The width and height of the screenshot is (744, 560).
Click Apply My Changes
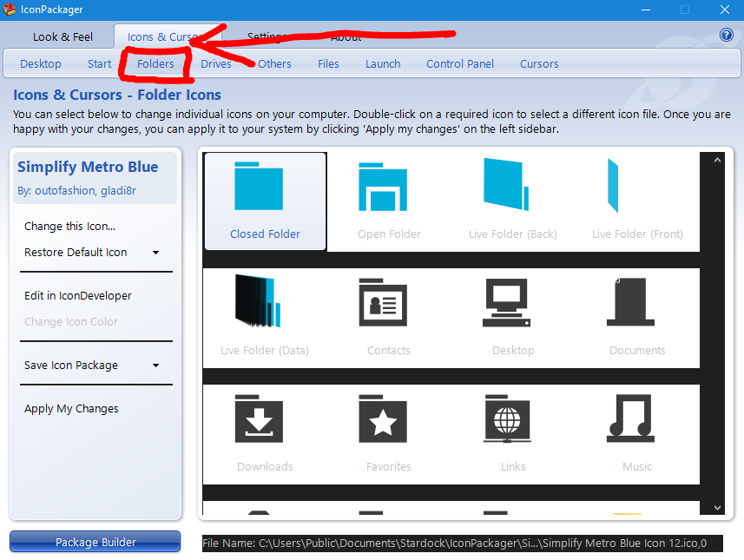[x=71, y=408]
